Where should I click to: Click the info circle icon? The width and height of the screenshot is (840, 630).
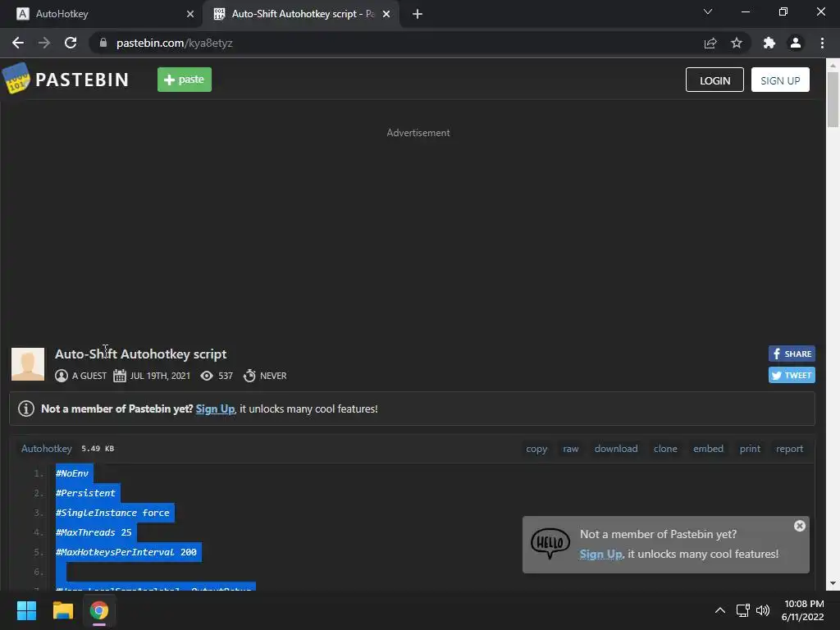pos(26,409)
